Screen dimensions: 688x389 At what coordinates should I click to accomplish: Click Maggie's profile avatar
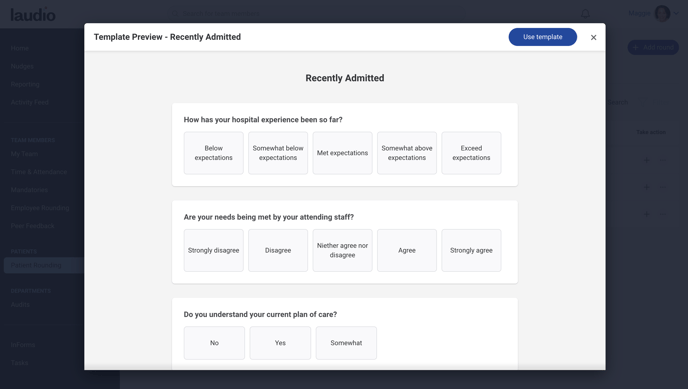tap(662, 13)
